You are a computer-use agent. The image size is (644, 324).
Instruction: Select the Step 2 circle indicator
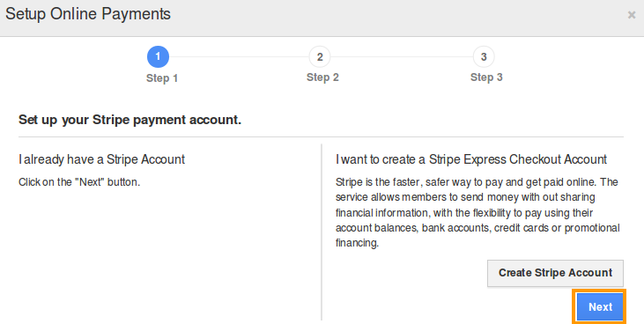pos(320,56)
